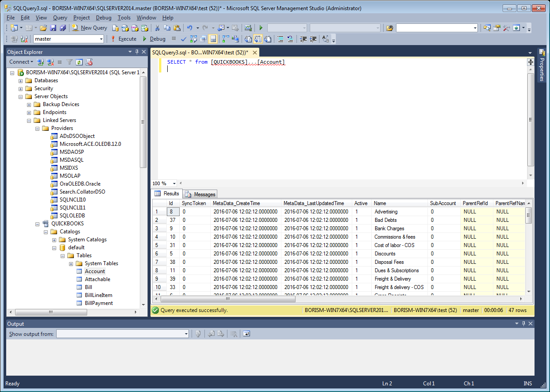Refresh the Object Explorer tree

pyautogui.click(x=79, y=62)
